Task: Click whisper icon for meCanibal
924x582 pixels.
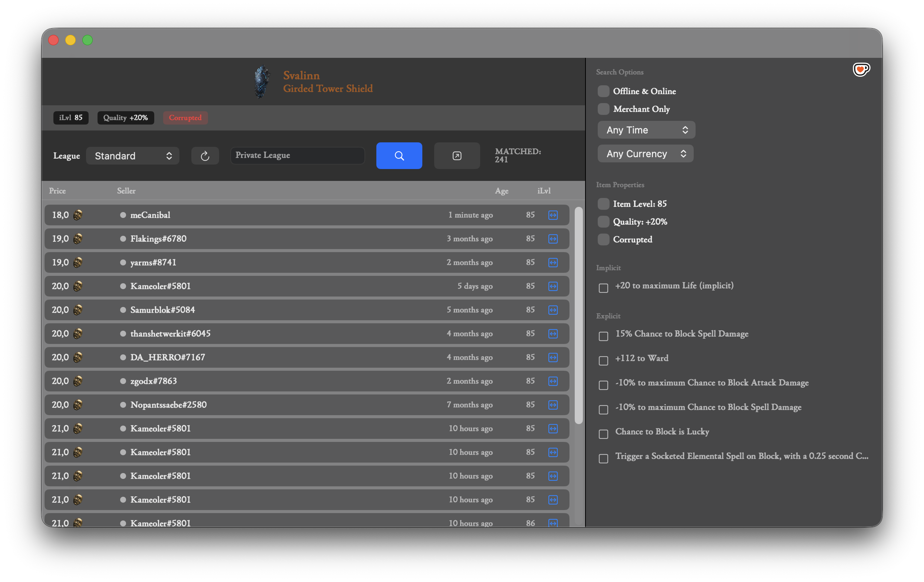Action: 552,215
